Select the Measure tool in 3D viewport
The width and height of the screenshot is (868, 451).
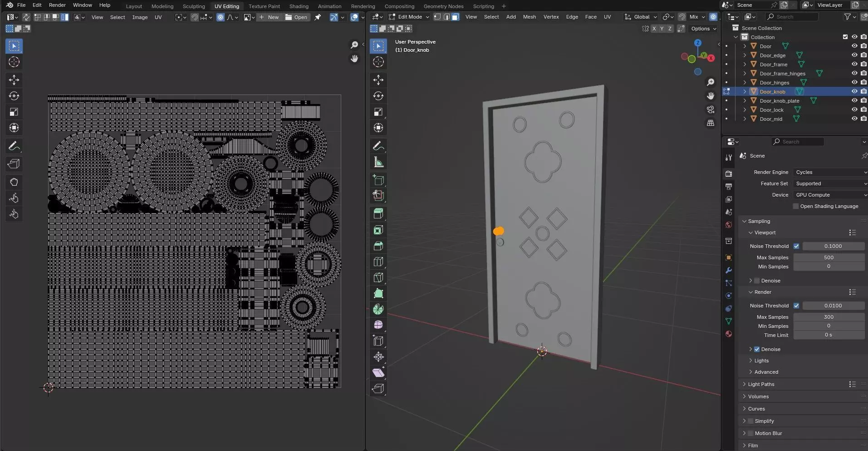378,162
